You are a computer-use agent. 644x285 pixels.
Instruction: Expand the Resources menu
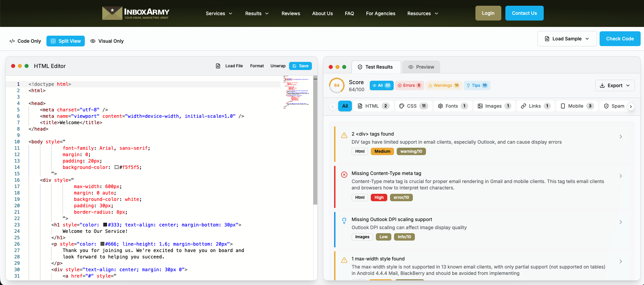point(423,13)
